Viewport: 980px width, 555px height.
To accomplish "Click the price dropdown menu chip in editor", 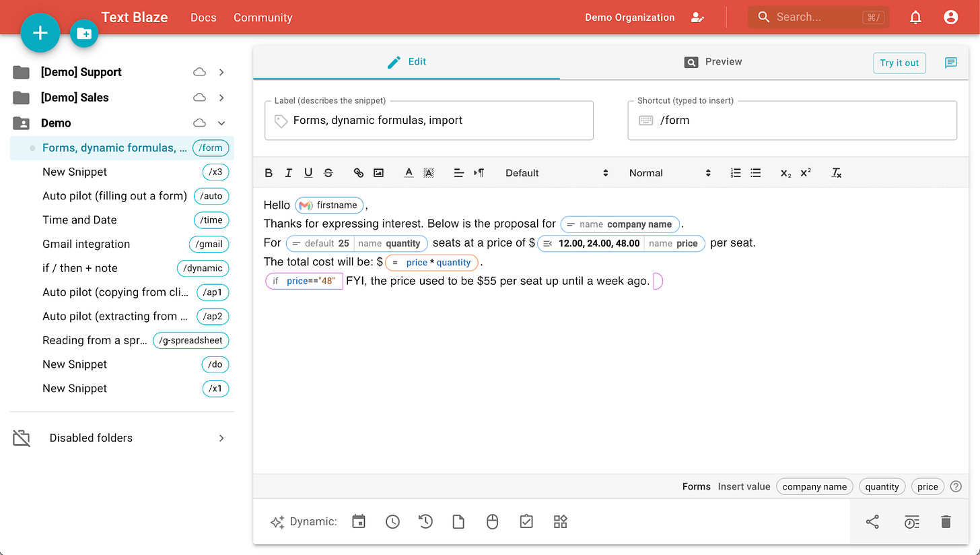I will tap(621, 243).
